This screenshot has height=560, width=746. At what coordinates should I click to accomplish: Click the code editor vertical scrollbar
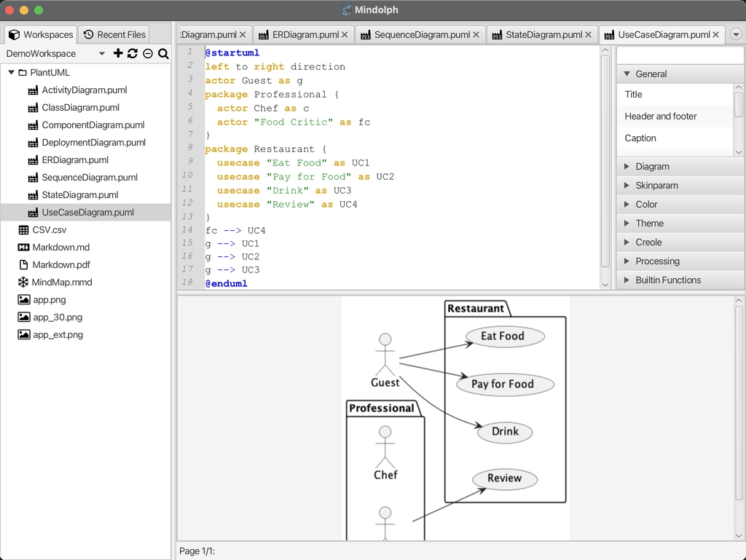[605, 162]
